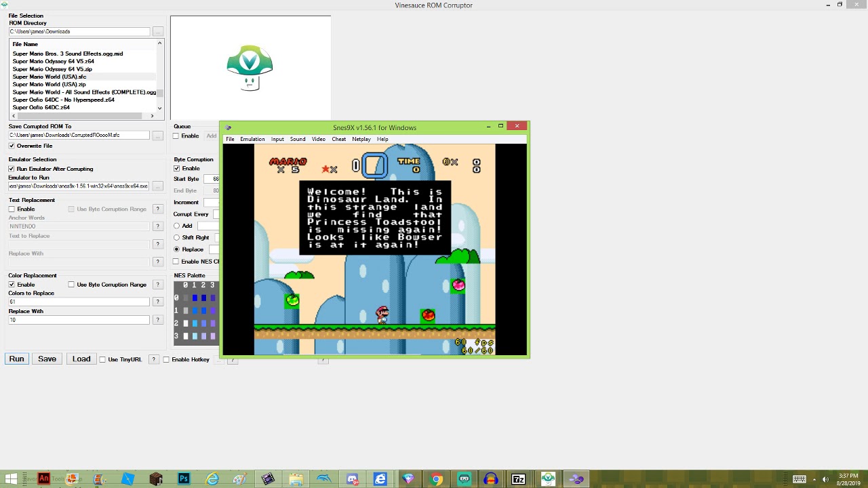This screenshot has height=488, width=868.
Task: Toggle the Overwrite File checkbox
Action: (x=12, y=146)
